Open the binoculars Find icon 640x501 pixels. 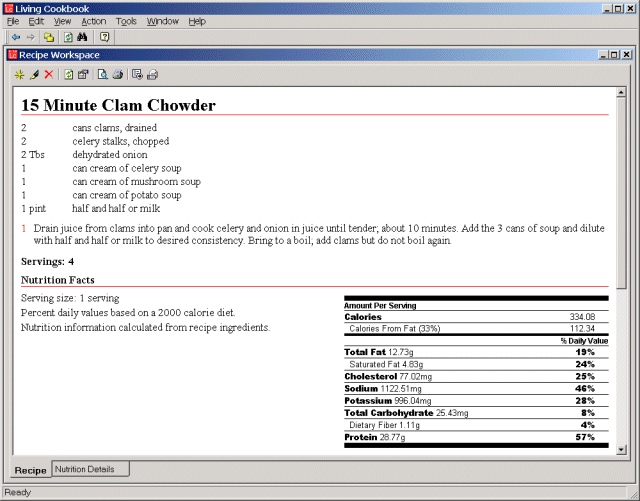[82, 38]
